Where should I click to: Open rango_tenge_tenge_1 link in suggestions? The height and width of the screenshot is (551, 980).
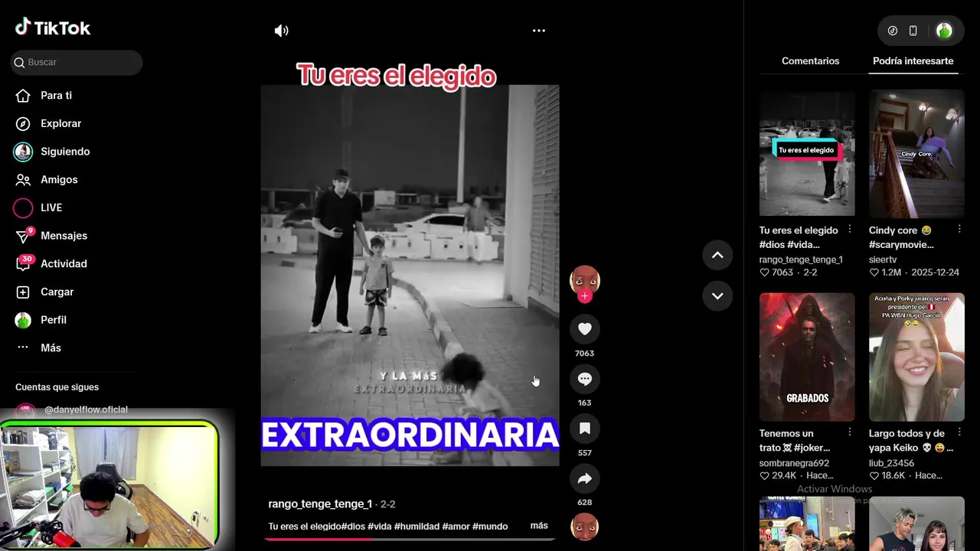coord(801,259)
